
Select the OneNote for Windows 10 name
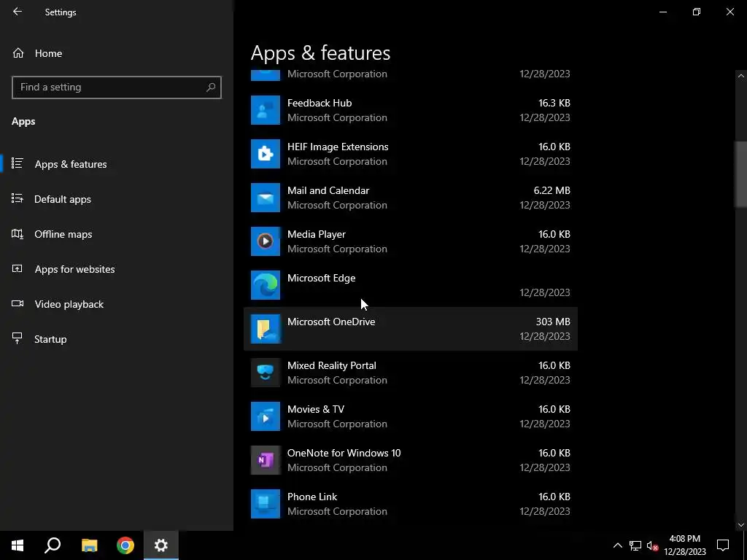pyautogui.click(x=344, y=453)
